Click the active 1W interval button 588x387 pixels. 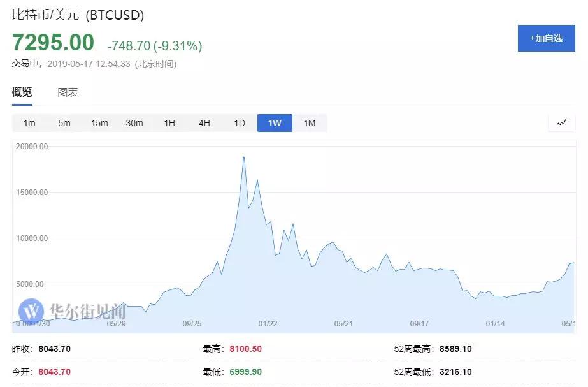pyautogui.click(x=275, y=123)
